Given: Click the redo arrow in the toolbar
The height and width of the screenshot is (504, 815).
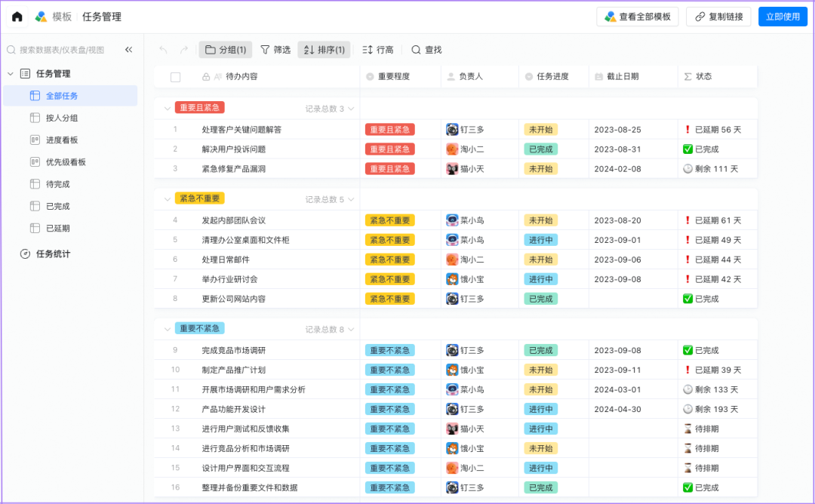Looking at the screenshot, I should click(x=183, y=50).
